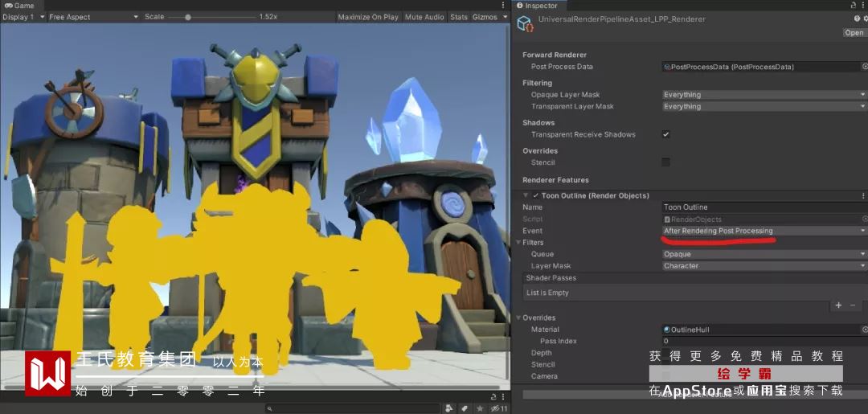Click the Project search input field
The width and height of the screenshot is (868, 414).
351,408
